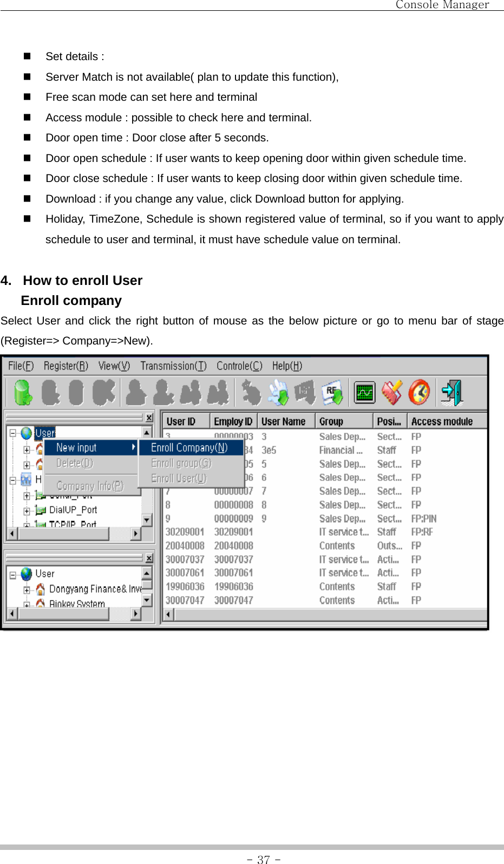This screenshot has width=504, height=864.
Task: Click the red clock toolbar icon
Action: (419, 393)
